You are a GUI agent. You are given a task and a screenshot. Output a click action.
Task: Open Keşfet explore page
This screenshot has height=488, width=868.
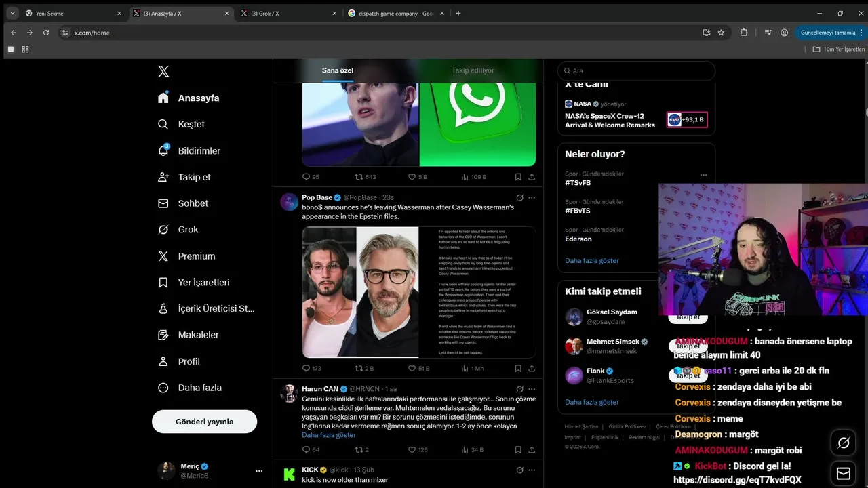(x=181, y=124)
